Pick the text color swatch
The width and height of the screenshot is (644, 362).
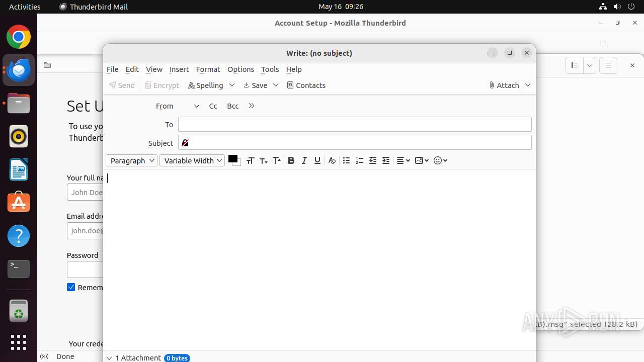click(x=232, y=159)
